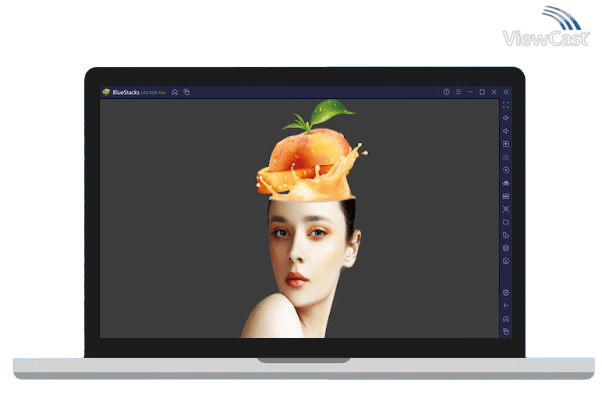The image size is (602, 414).
Task: Click the circular play macro icon
Action: [506, 170]
